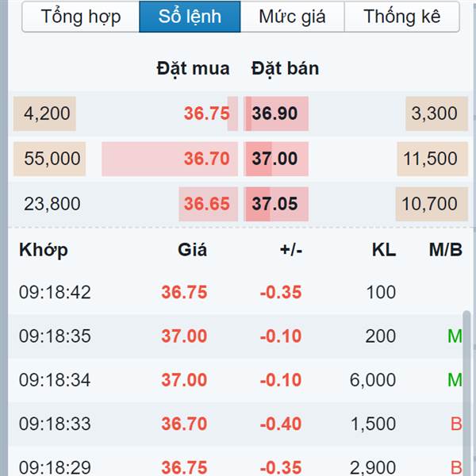Open the Mức giá tab
The image size is (476, 476).
coord(292,17)
